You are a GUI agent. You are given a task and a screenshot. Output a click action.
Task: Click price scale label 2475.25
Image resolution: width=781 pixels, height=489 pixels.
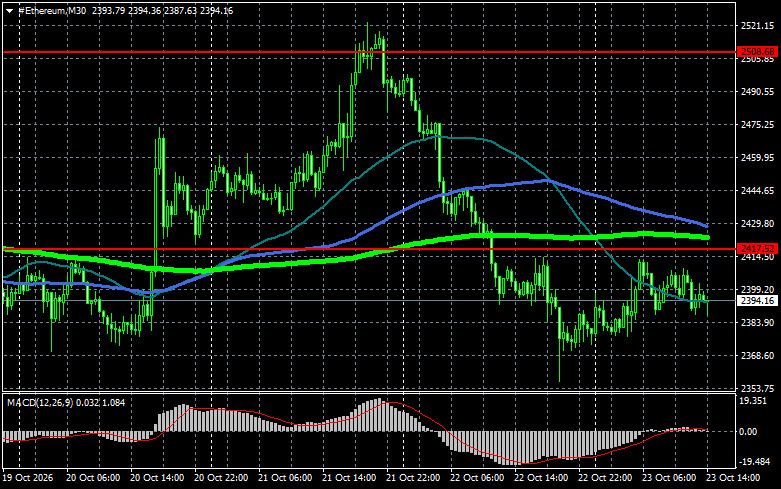(757, 124)
